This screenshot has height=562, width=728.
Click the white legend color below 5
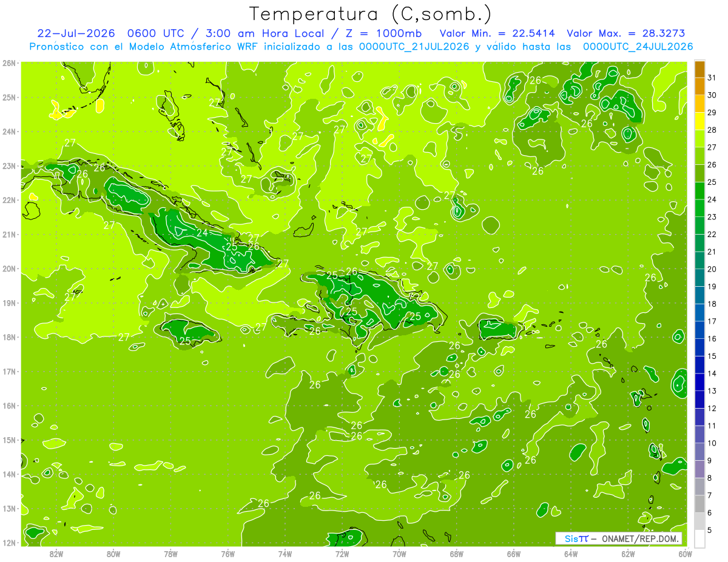699,538
